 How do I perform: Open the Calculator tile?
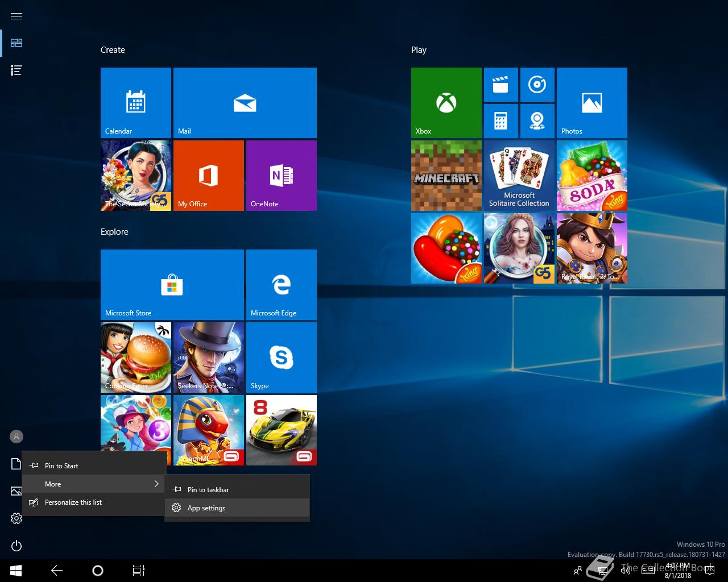tap(501, 121)
